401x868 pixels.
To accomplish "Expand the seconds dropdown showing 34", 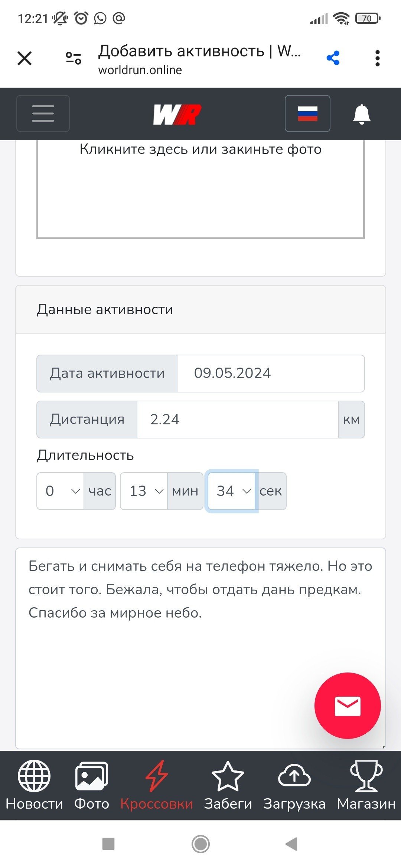I will click(x=232, y=491).
